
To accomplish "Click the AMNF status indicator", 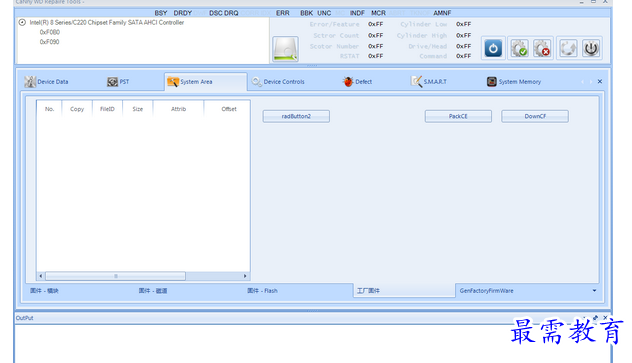I will (x=442, y=13).
